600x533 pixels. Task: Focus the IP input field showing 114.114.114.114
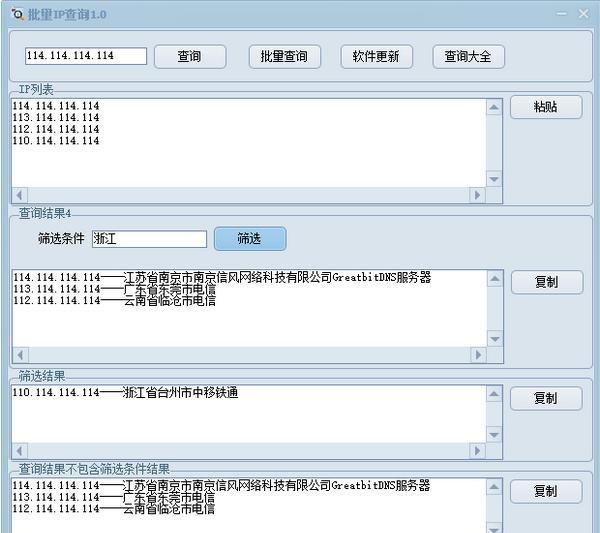coord(86,56)
